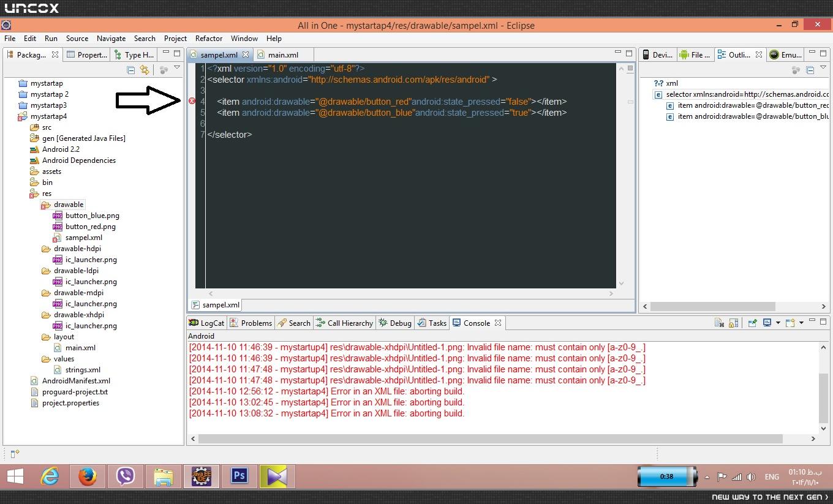833x504 pixels.
Task: Open Outline view menu triangle
Action: (x=824, y=67)
